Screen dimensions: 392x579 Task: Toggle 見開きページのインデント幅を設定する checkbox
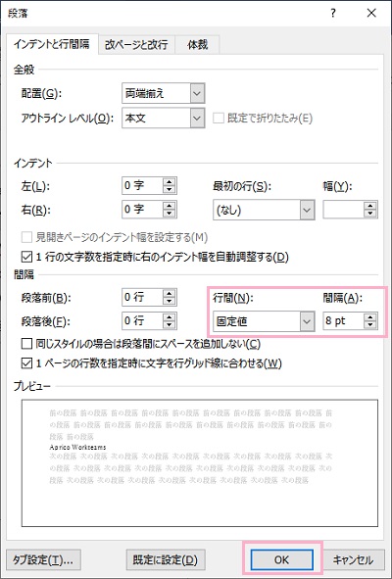(26, 237)
